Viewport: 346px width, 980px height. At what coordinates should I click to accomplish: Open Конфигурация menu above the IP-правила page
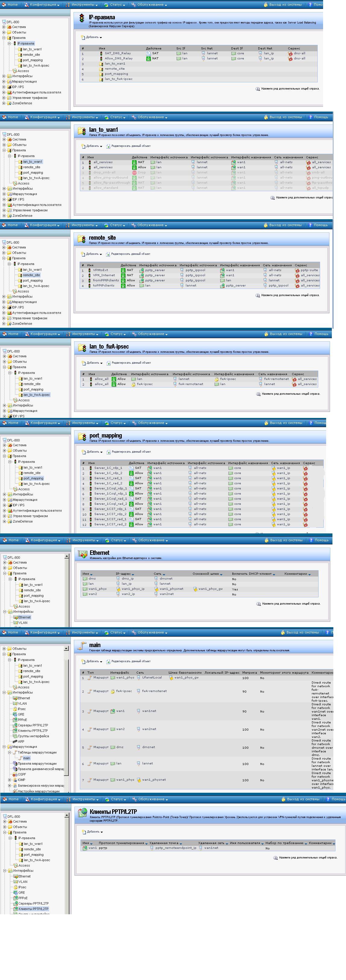(42, 5)
